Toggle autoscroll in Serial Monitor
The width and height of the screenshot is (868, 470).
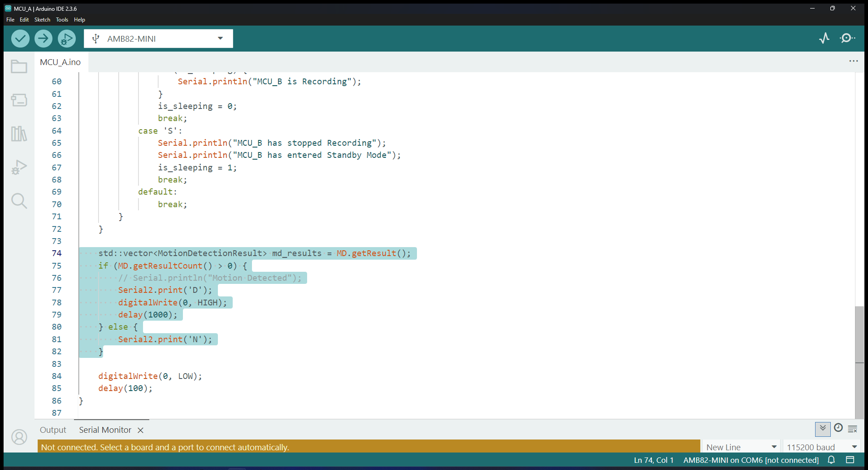coord(822,429)
